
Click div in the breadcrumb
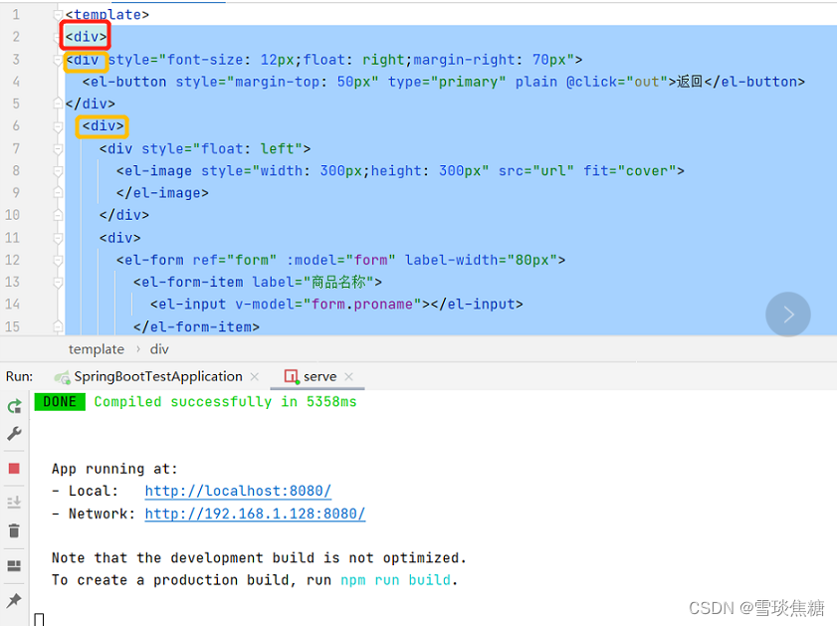click(x=159, y=349)
